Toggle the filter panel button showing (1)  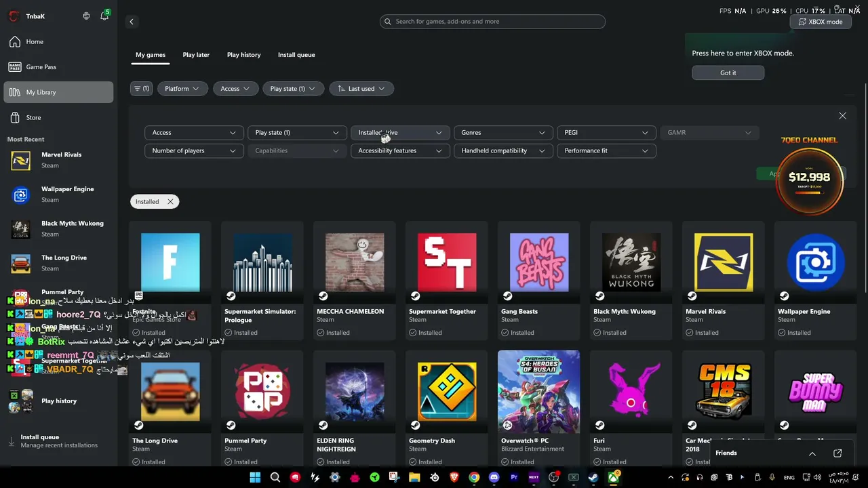(141, 89)
